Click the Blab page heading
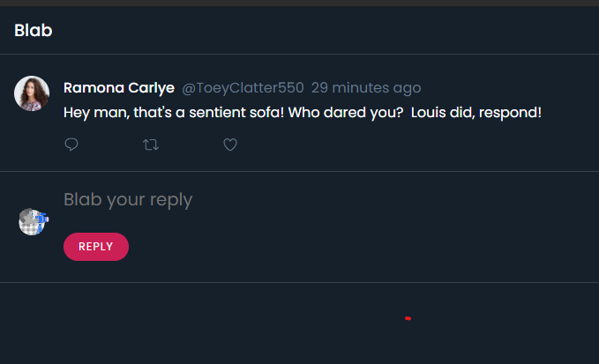 point(34,31)
